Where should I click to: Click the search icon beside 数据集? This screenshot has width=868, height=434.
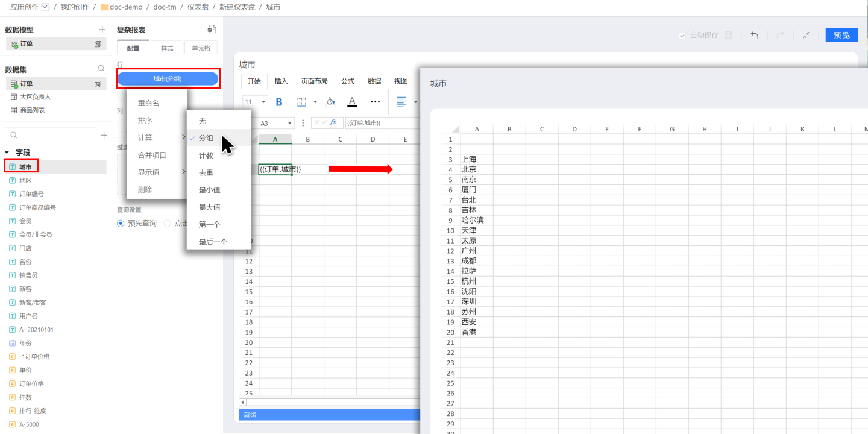point(101,69)
